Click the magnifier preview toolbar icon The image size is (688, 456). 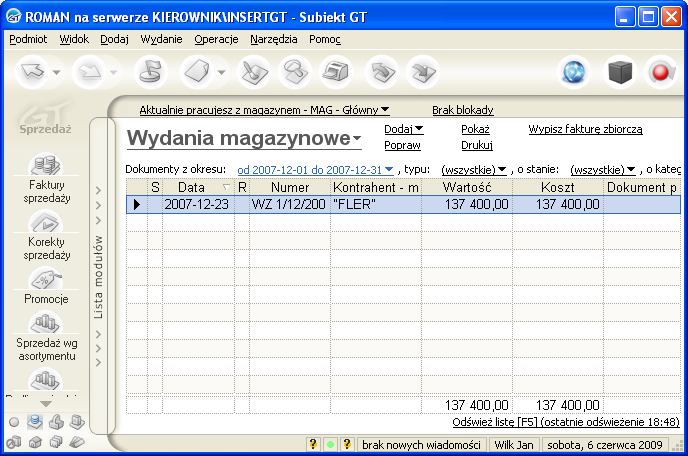(x=295, y=72)
